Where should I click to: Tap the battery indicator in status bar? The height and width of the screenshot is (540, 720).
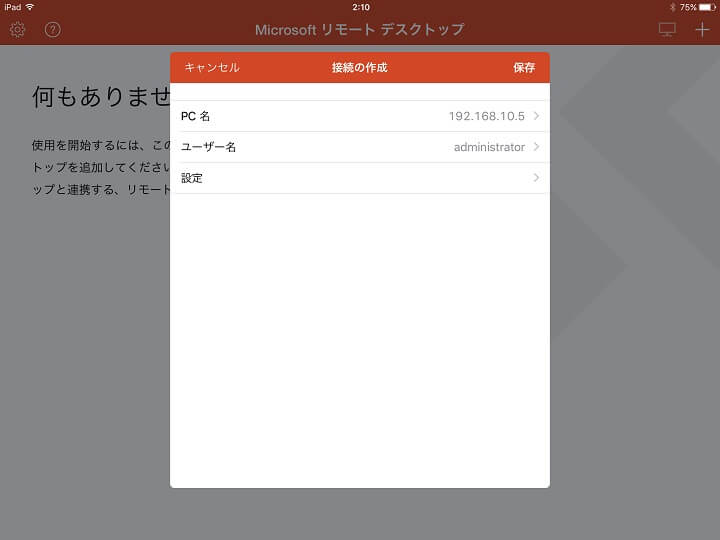tap(707, 7)
